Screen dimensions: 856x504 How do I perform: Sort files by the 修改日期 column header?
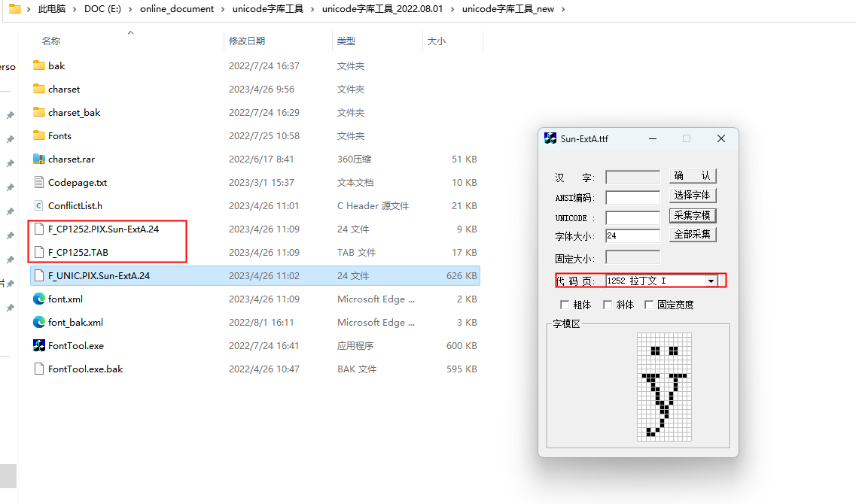247,41
